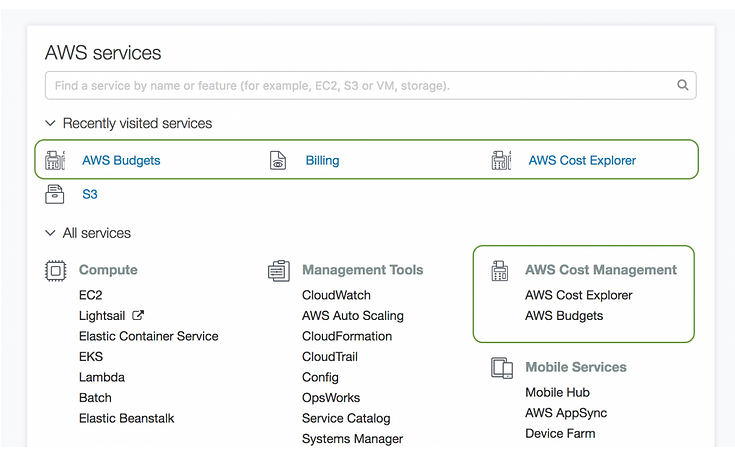Open Mobile Hub under Mobile Services
The height and width of the screenshot is (458, 735).
(x=557, y=392)
